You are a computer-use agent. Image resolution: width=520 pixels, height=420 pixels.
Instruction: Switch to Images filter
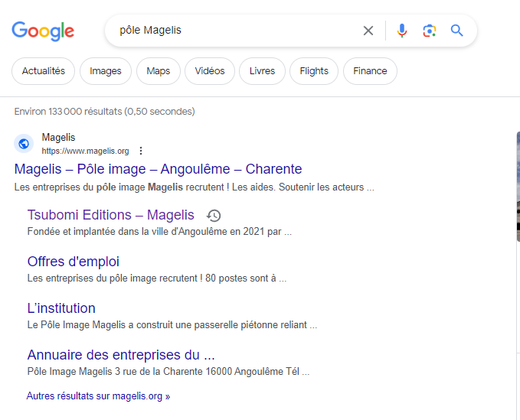[106, 71]
